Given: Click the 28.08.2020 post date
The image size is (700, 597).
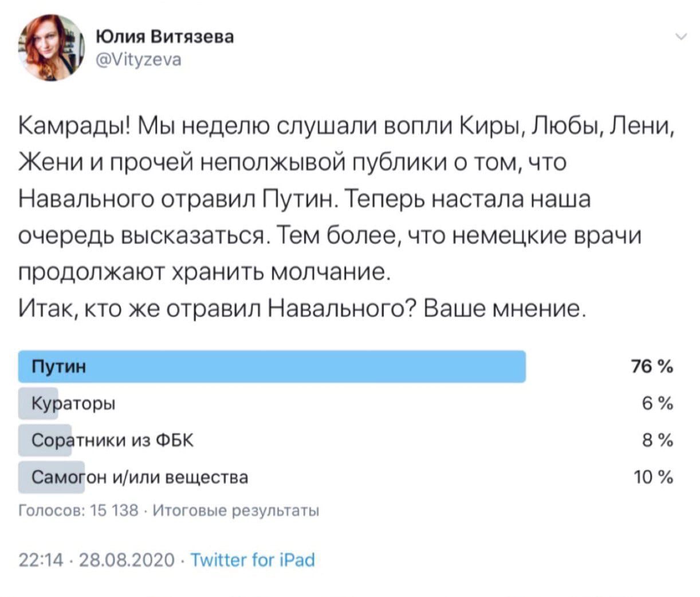Looking at the screenshot, I should pos(127,559).
